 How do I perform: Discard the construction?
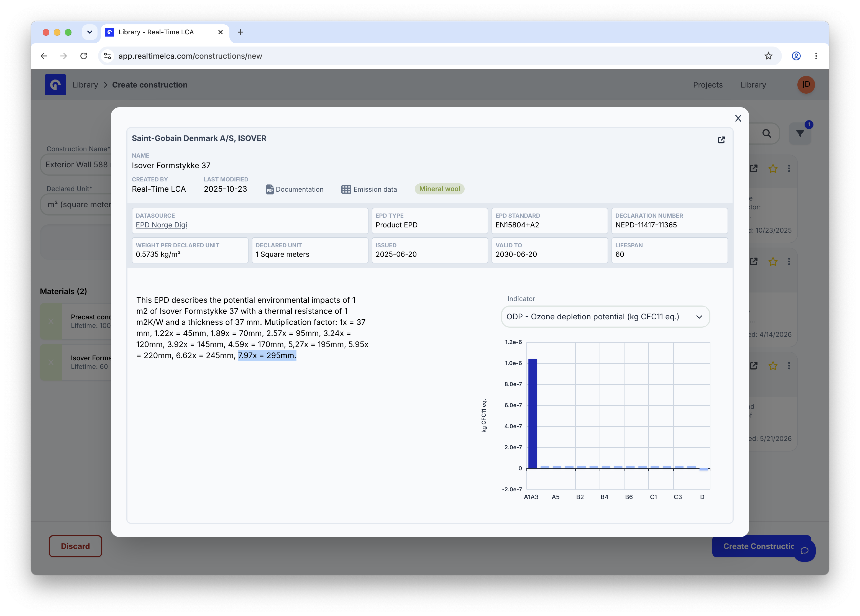coord(75,546)
